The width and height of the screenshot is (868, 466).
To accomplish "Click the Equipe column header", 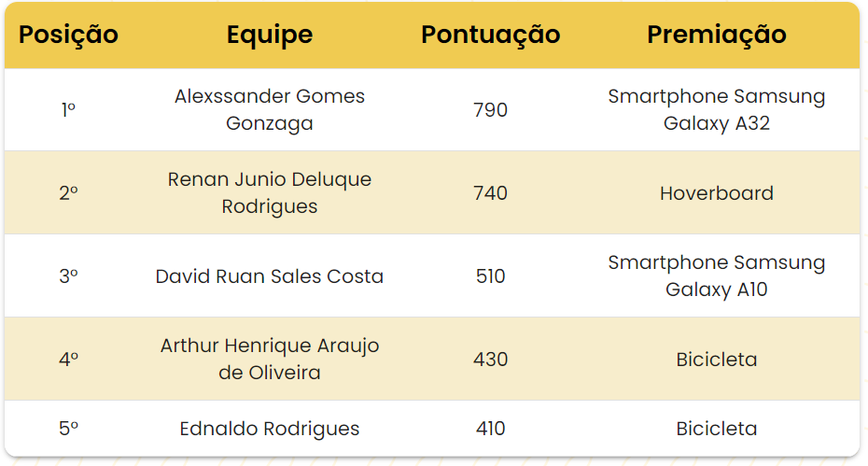I will pyautogui.click(x=270, y=35).
